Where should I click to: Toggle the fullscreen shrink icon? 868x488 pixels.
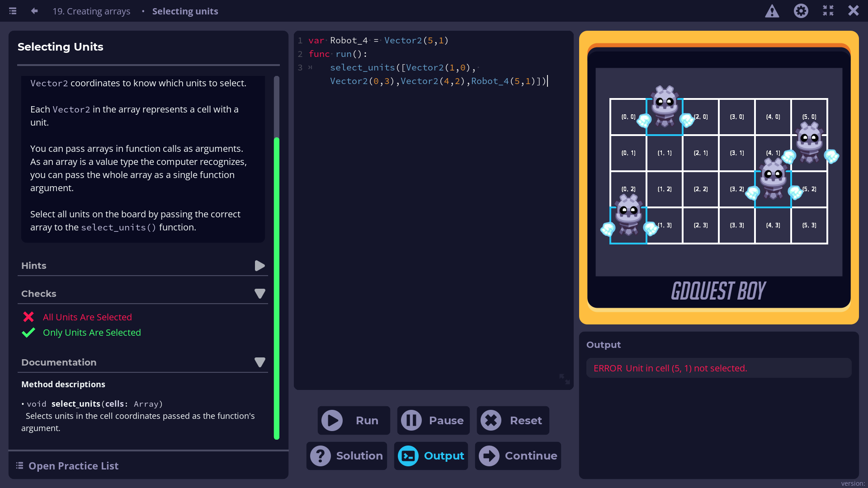pos(828,11)
